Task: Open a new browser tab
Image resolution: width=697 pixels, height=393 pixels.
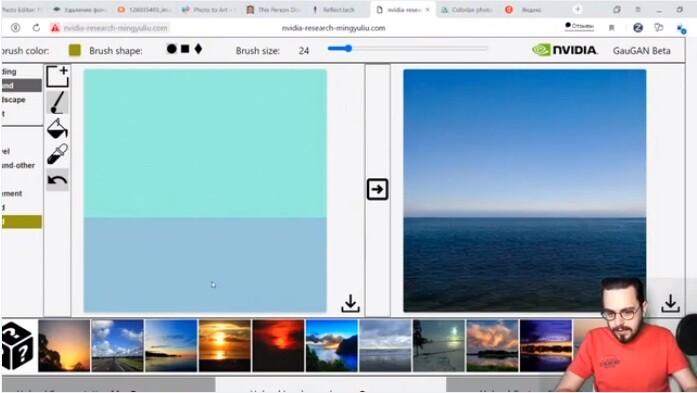Action: 577,9
